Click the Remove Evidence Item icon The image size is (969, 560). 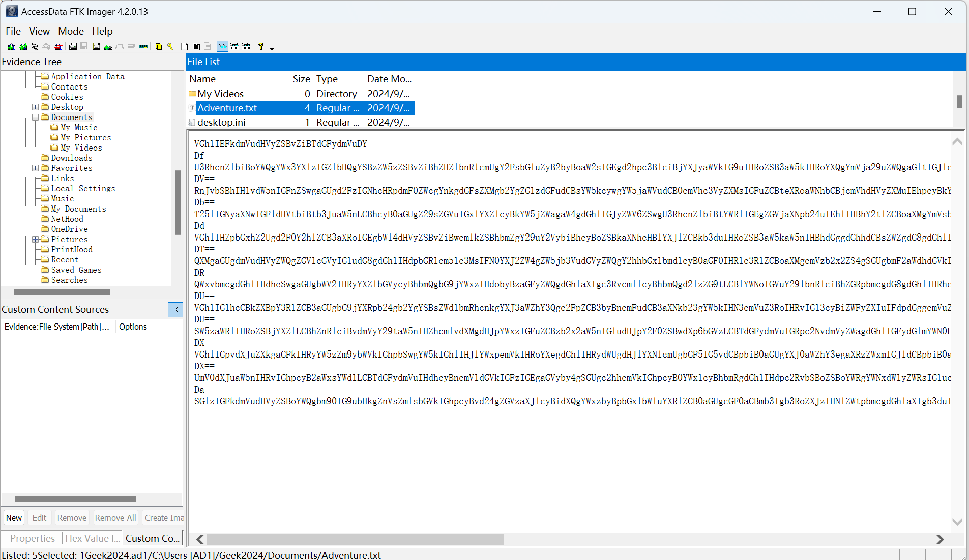pyautogui.click(x=46, y=46)
